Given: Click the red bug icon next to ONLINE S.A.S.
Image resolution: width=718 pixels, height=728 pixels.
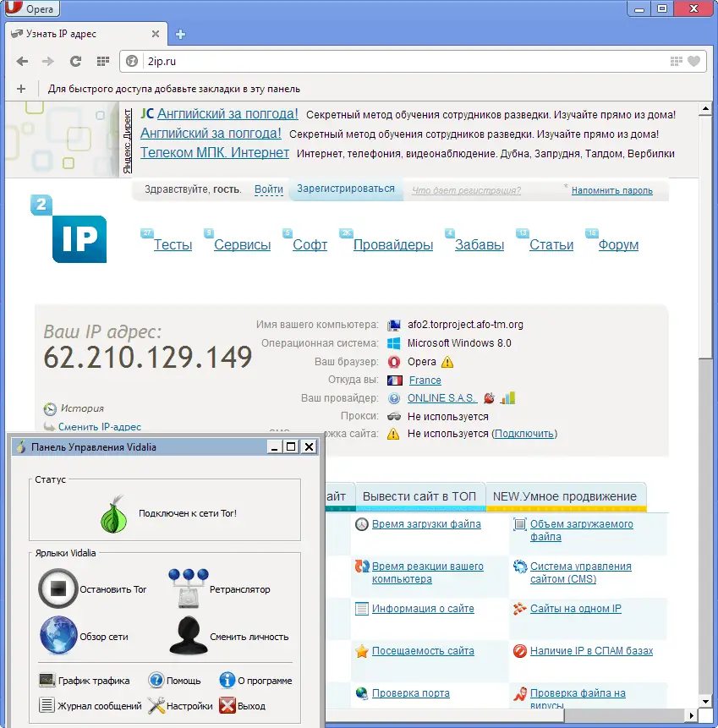Looking at the screenshot, I should 489,398.
